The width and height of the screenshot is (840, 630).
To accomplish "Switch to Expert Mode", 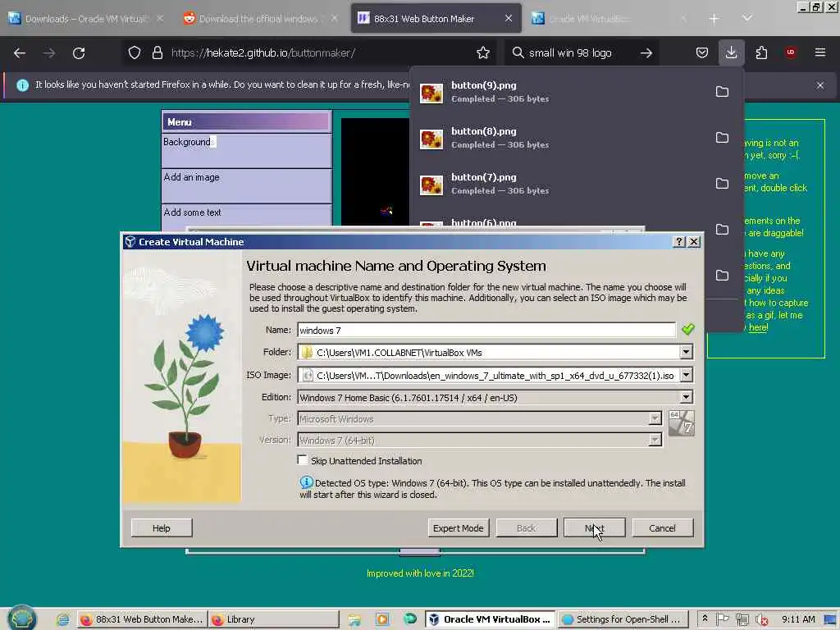I will 458,527.
